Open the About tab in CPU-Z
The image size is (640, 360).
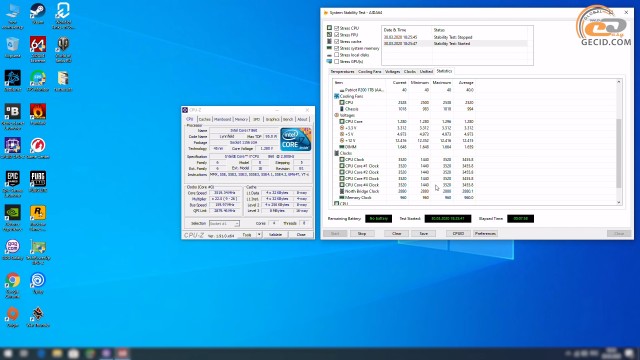pos(302,119)
